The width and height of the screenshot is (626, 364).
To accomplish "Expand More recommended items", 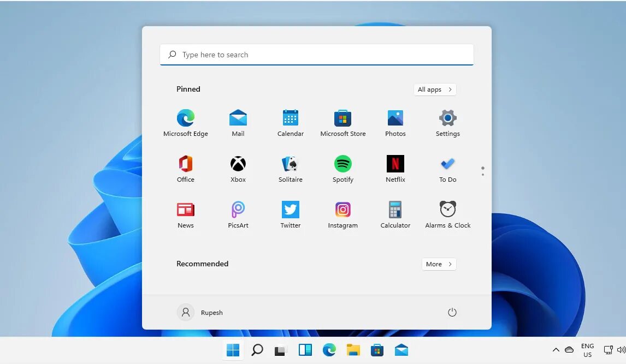I will (x=439, y=264).
